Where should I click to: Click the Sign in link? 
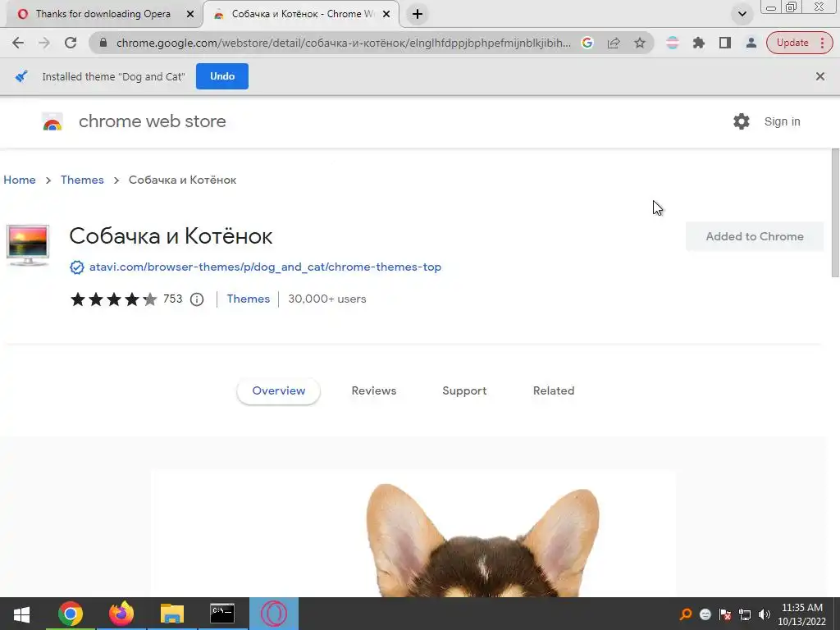coord(782,121)
